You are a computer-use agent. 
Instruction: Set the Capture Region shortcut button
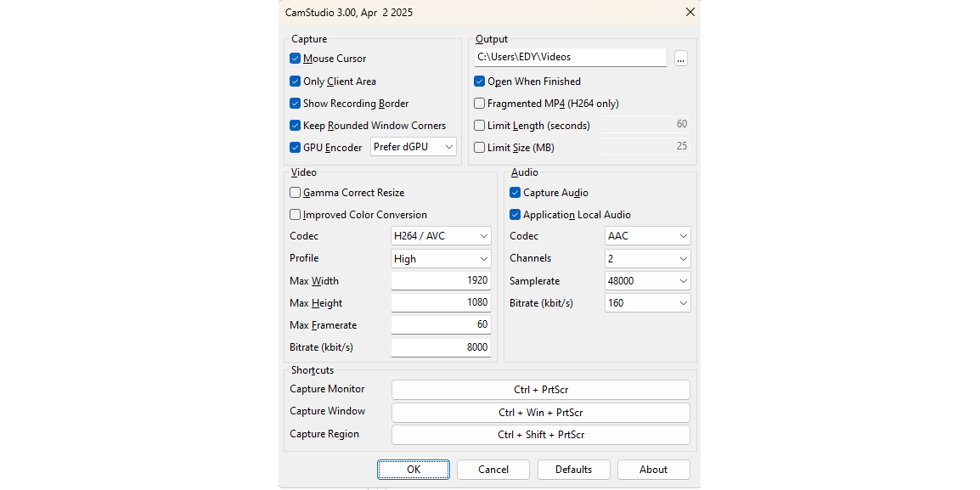[x=541, y=434]
